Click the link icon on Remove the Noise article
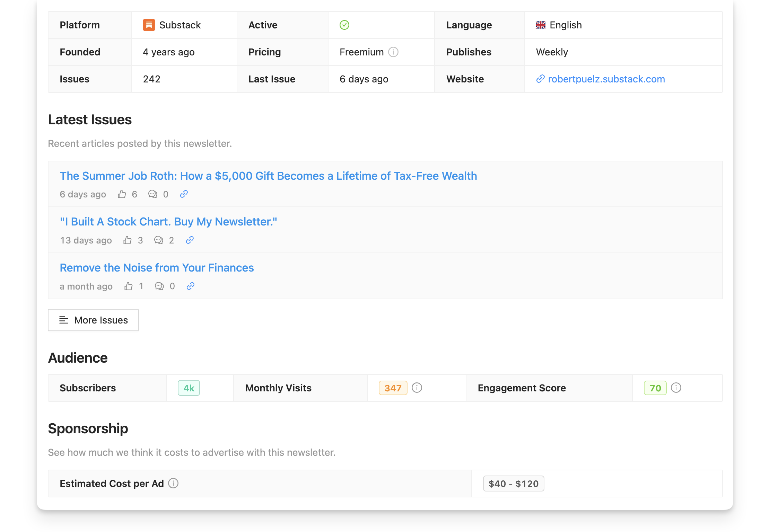This screenshot has width=770, height=532. tap(190, 286)
